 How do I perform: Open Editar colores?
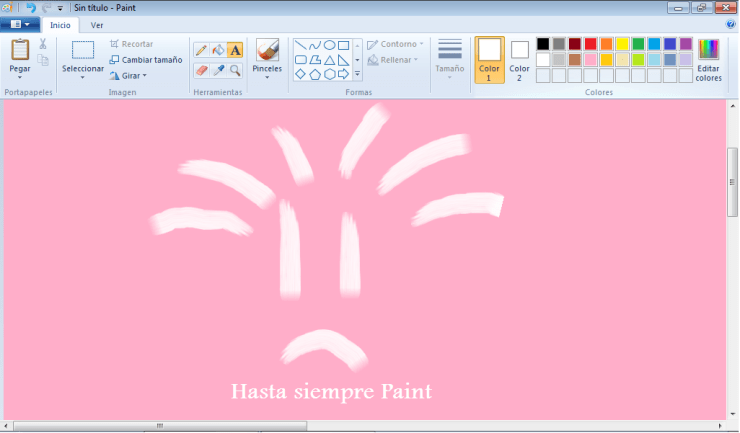click(708, 60)
